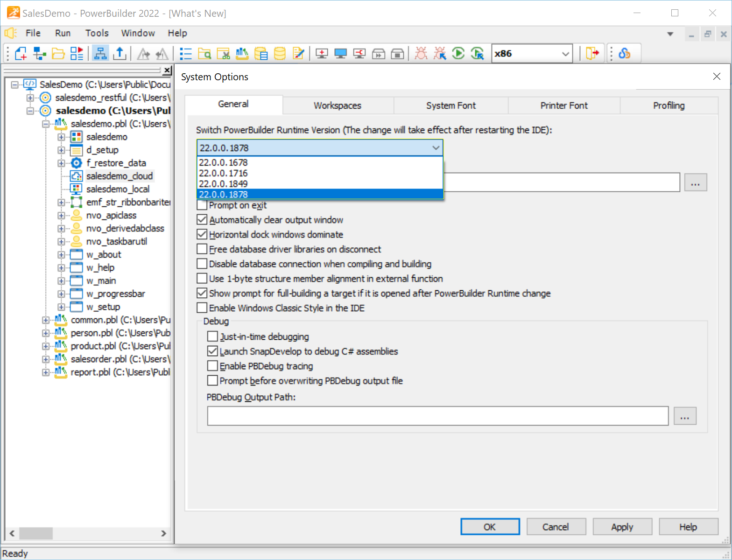This screenshot has width=732, height=560.
Task: Click the dialog Help button
Action: tap(689, 527)
